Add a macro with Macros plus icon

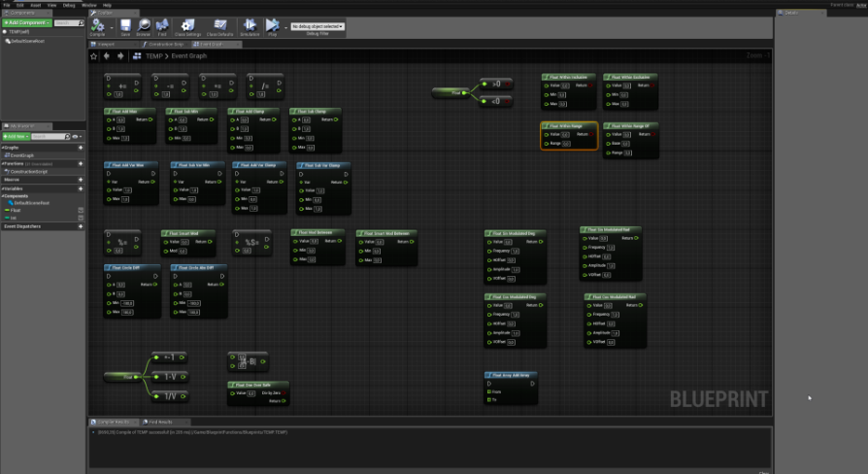(x=81, y=180)
